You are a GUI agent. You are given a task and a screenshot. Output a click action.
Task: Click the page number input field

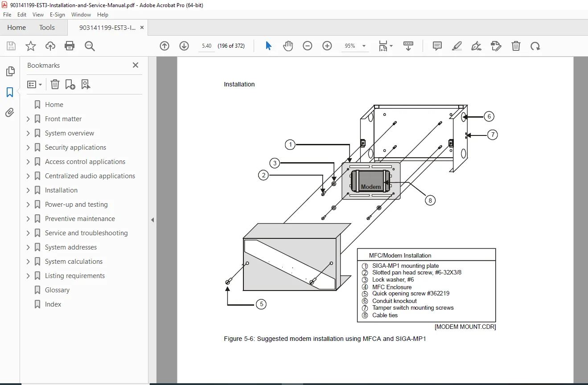206,46
